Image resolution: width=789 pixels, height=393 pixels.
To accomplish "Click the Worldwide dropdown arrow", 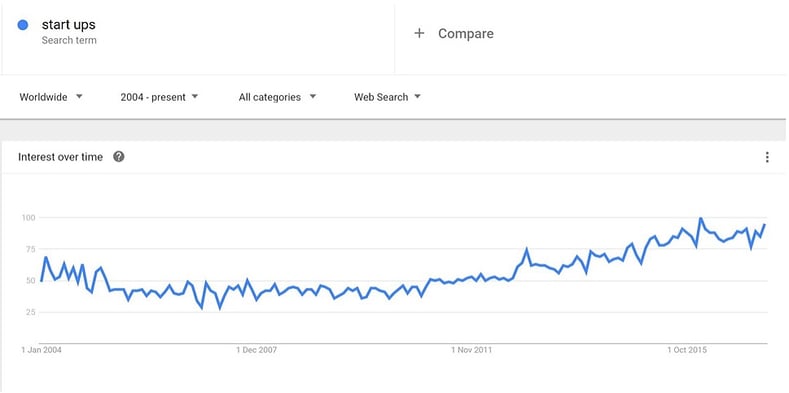I will [79, 97].
